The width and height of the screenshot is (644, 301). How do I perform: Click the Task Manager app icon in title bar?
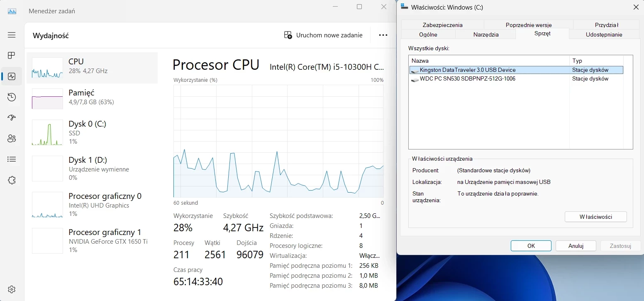point(12,11)
